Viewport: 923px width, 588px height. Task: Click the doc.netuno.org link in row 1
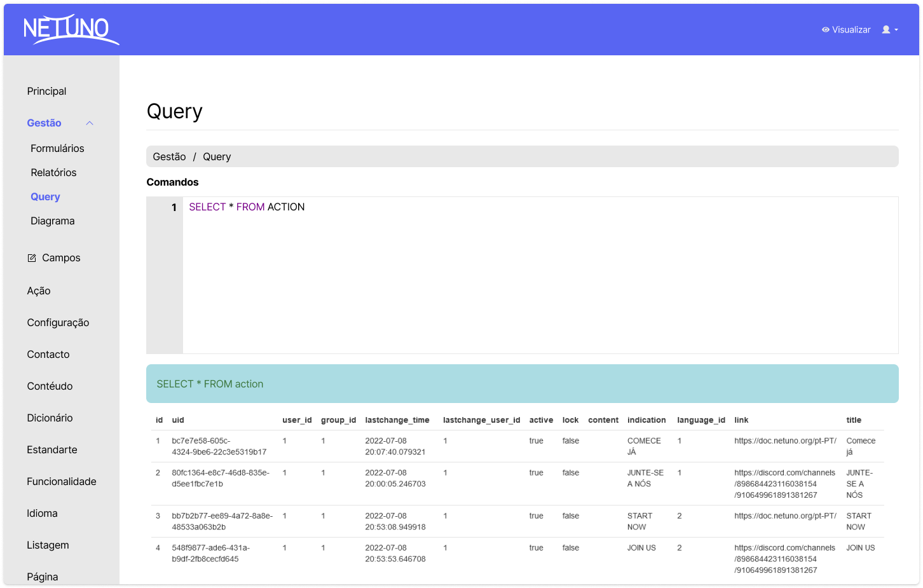pyautogui.click(x=785, y=441)
